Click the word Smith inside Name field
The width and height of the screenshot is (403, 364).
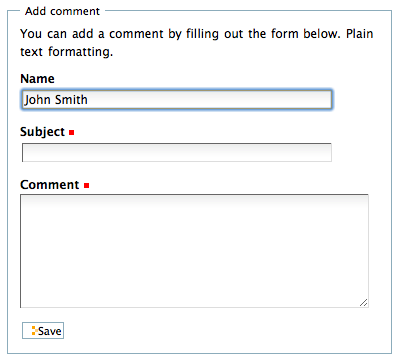pos(71,100)
